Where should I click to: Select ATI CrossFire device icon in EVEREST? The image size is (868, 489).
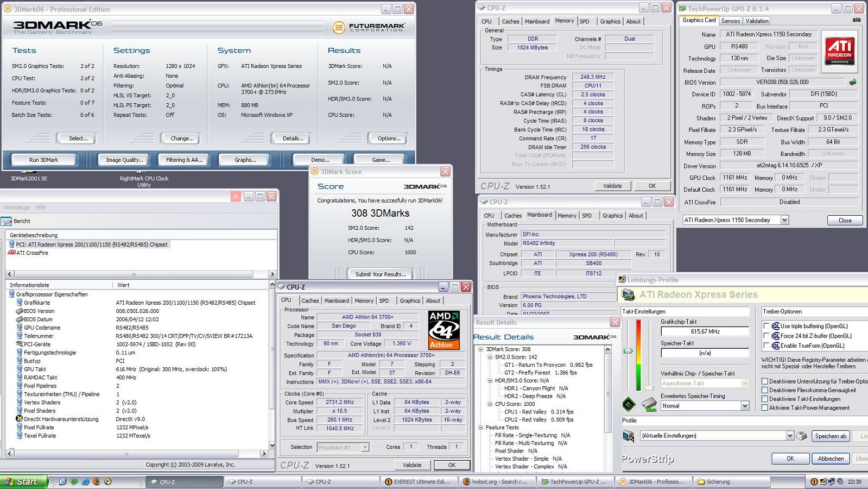coord(11,253)
